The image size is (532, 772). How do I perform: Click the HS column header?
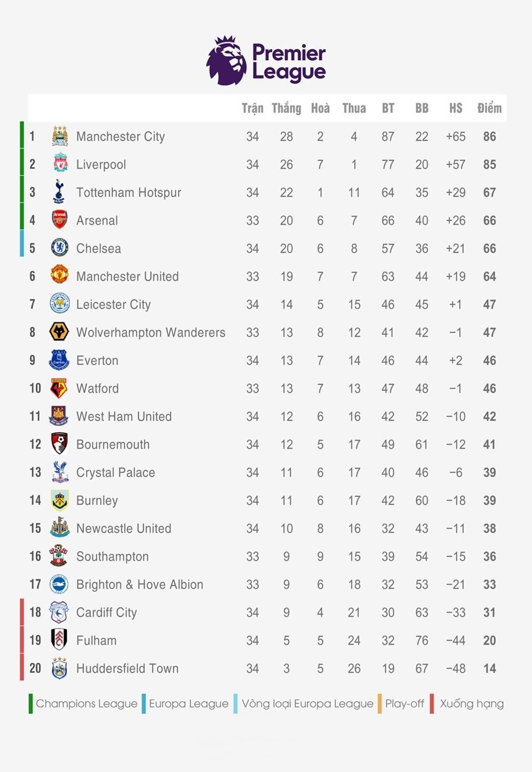coord(456,108)
